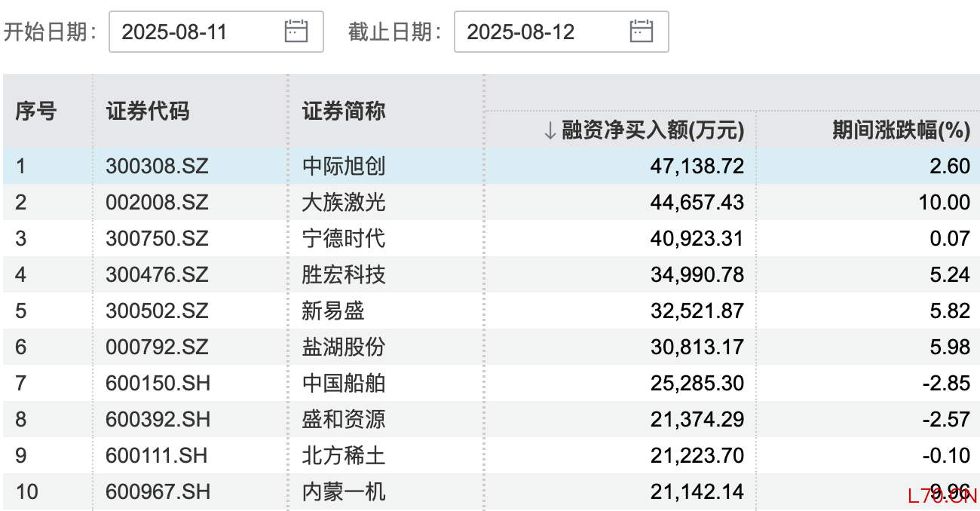Image resolution: width=980 pixels, height=511 pixels.
Task: Click the 证券代码 column header
Action: (148, 112)
